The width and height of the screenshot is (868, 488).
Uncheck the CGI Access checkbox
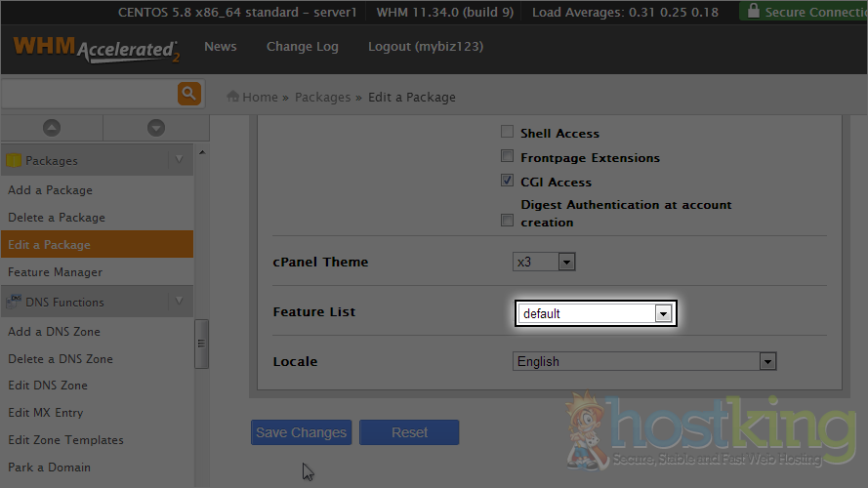(507, 182)
